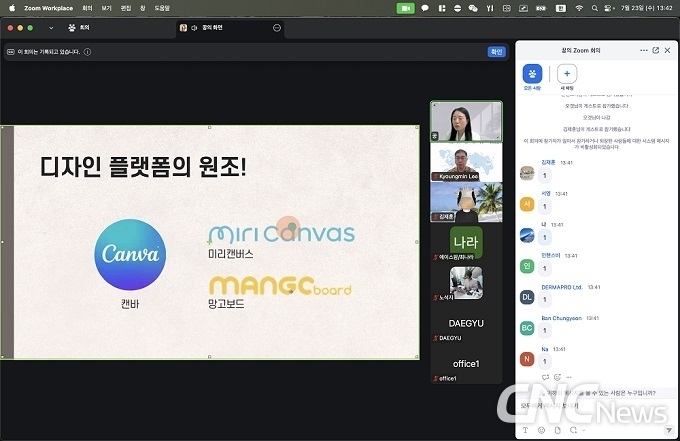
Task: Click the plus button for 새 채팅
Action: click(567, 74)
